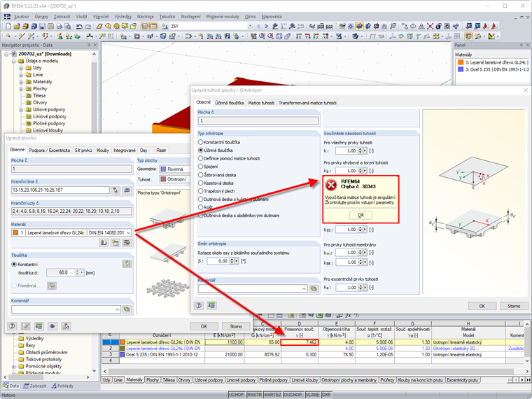The width and height of the screenshot is (532, 399).
Task: Switch to Účinná tloušťka tab
Action: click(230, 103)
